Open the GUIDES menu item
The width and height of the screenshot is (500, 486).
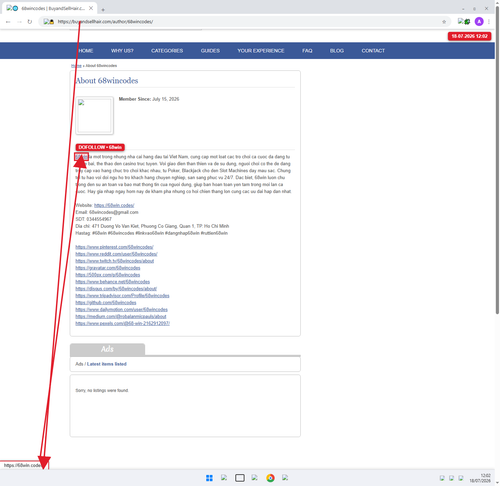(x=210, y=51)
